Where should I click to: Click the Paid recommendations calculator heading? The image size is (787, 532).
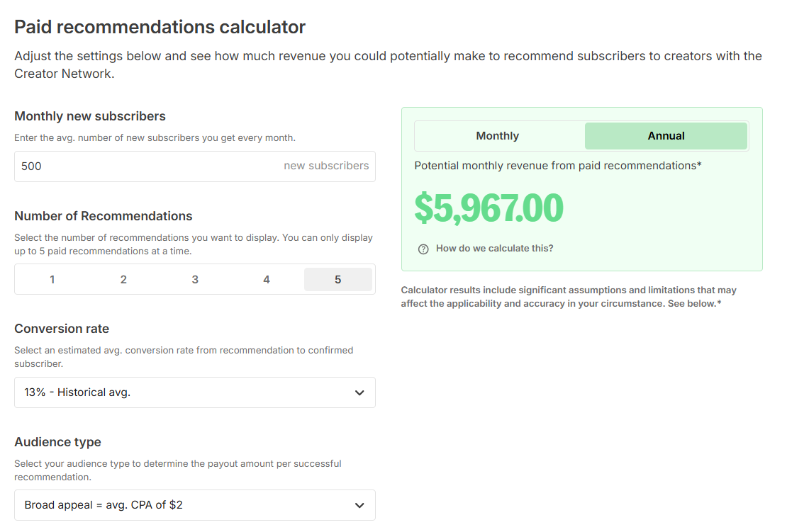tap(160, 27)
